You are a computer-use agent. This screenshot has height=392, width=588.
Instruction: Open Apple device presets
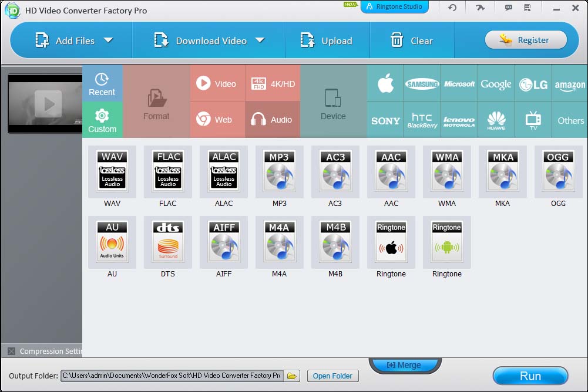[385, 83]
